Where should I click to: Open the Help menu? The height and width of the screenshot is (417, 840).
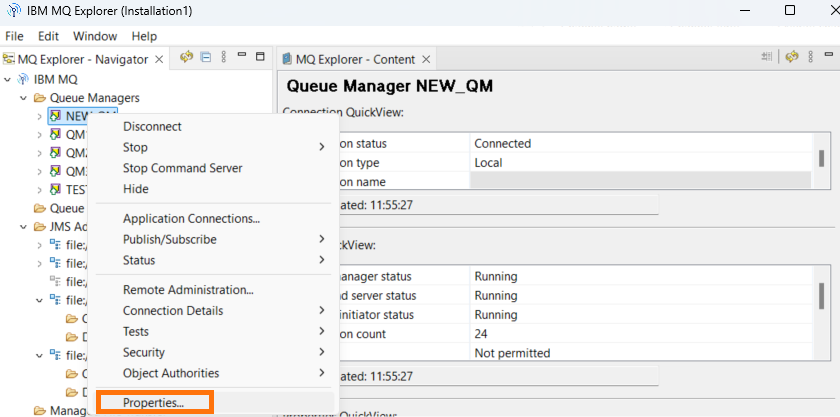(144, 36)
